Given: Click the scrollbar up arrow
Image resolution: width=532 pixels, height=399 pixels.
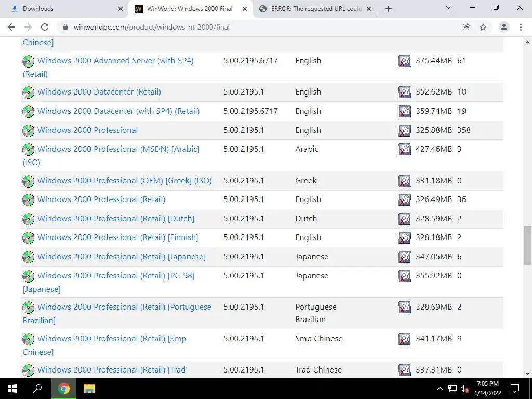Looking at the screenshot, I should click(527, 42).
